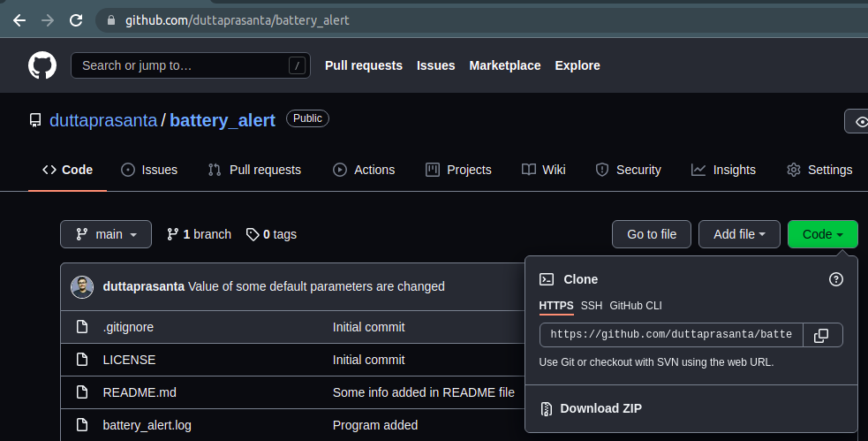This screenshot has height=441, width=868.
Task: Click Issues in top navigation bar
Action: (435, 65)
